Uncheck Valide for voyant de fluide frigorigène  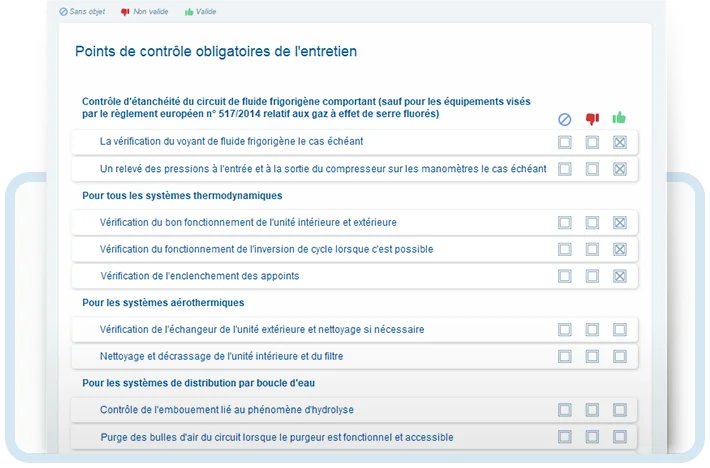point(620,143)
